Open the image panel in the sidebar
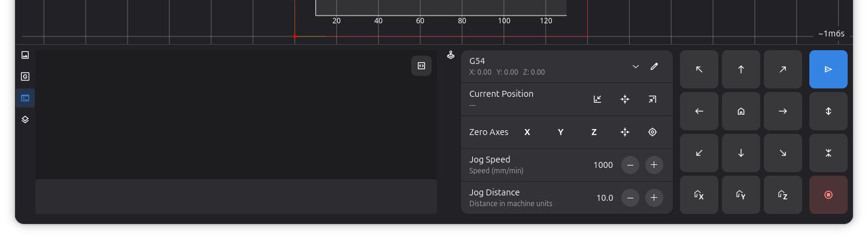The height and width of the screenshot is (239, 868). tap(25, 55)
